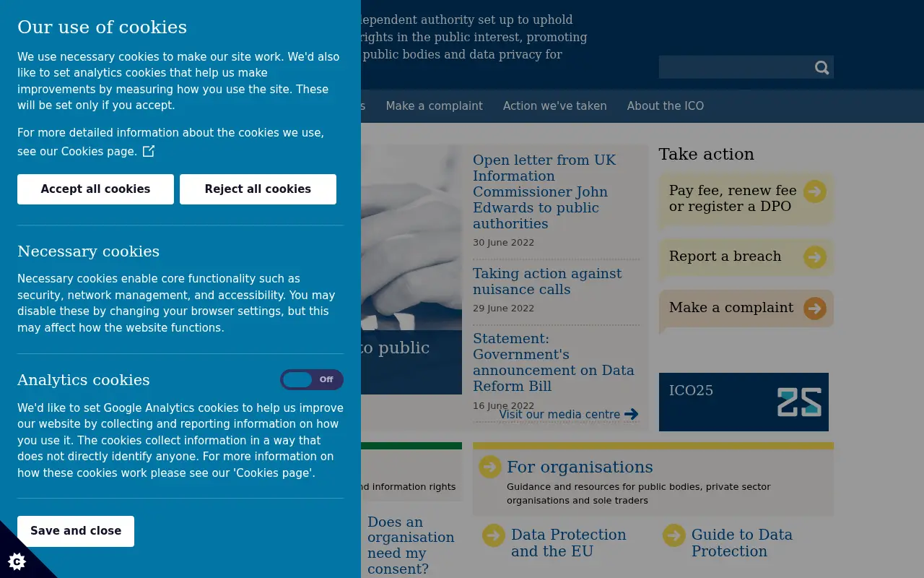Click the Take action heading

pyautogui.click(x=706, y=154)
